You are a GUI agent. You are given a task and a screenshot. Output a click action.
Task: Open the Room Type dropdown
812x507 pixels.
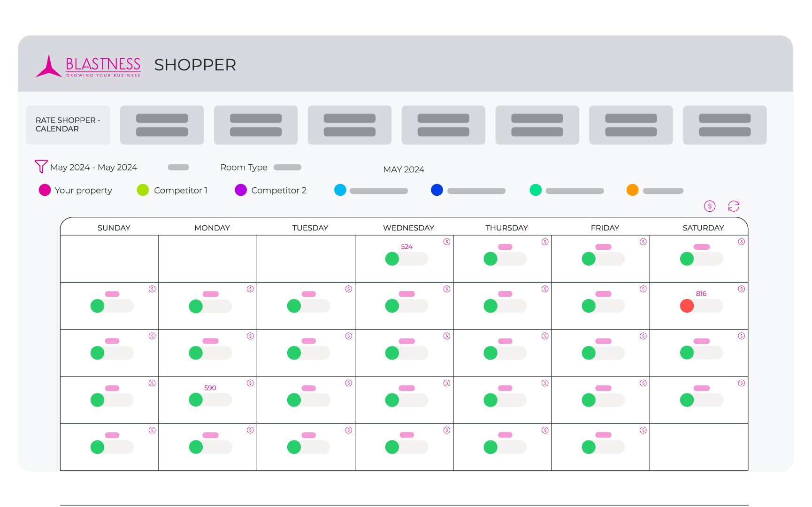pos(287,167)
